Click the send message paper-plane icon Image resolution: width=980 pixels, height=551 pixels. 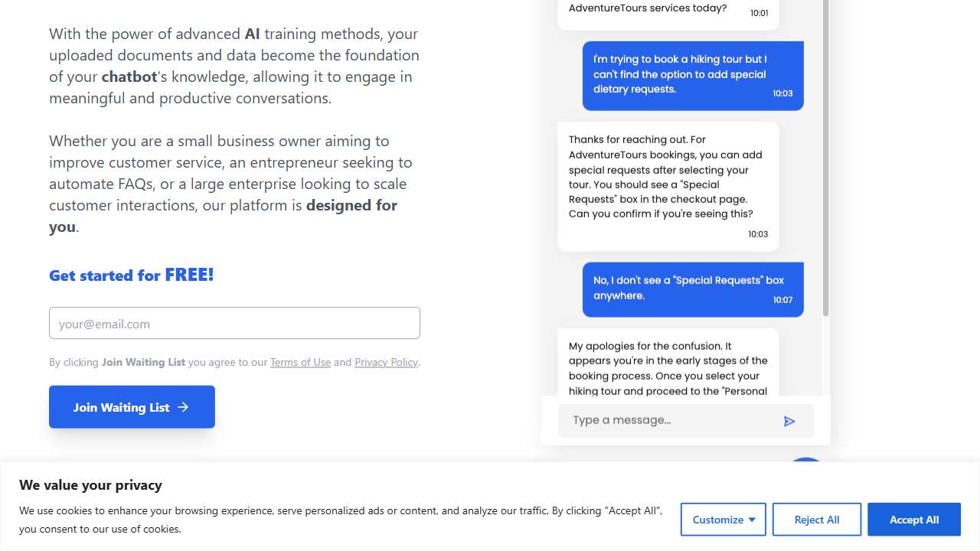pos(789,421)
